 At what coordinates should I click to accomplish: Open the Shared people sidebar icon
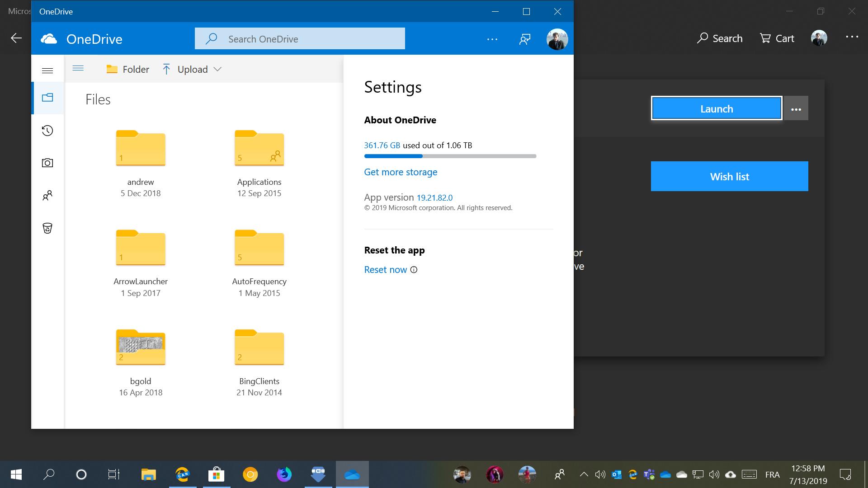tap(47, 196)
